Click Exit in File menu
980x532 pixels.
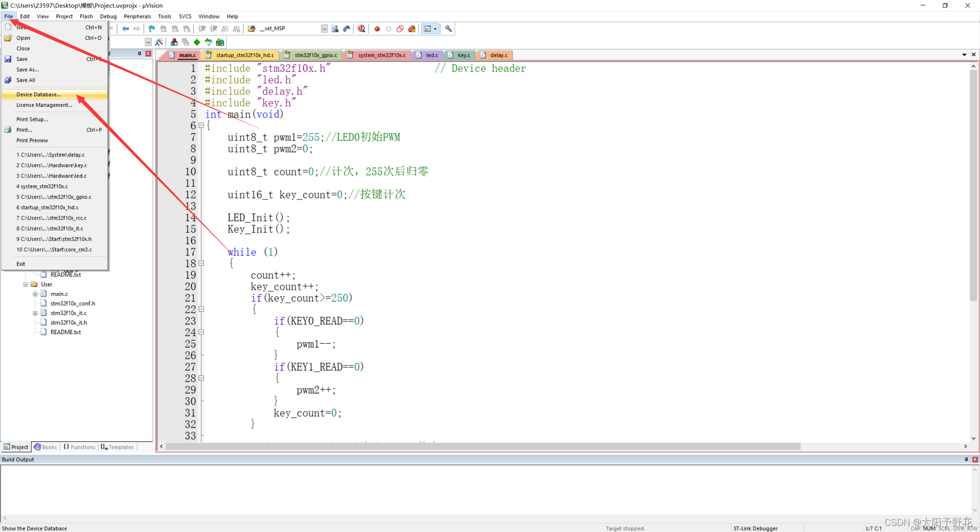55,264
